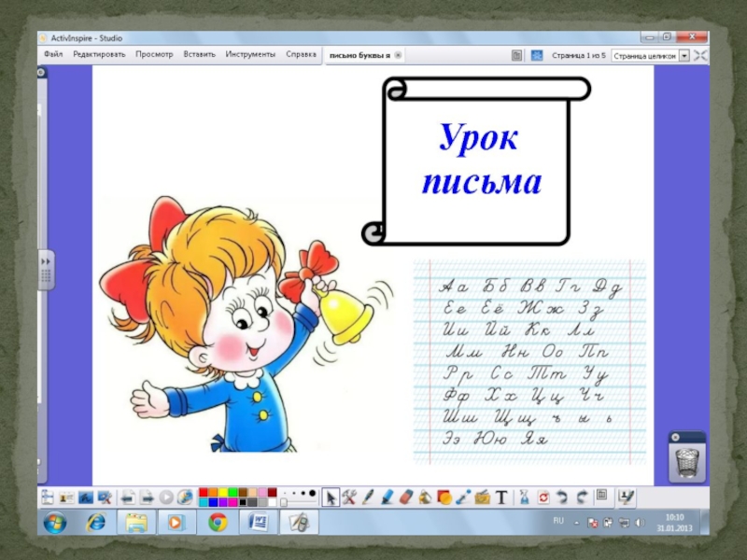Activate the Highlighter tool

(387, 497)
